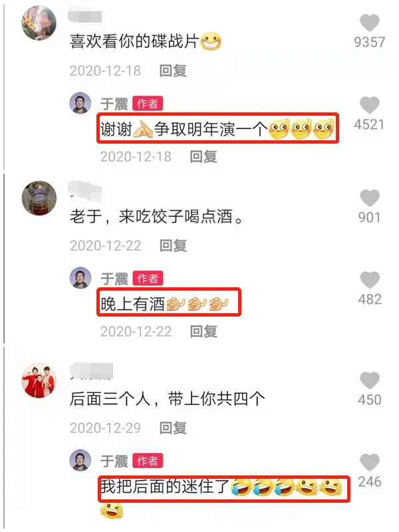The width and height of the screenshot is (399, 532).
Task: Tap the 作者 badge in first reply
Action: pyautogui.click(x=148, y=104)
